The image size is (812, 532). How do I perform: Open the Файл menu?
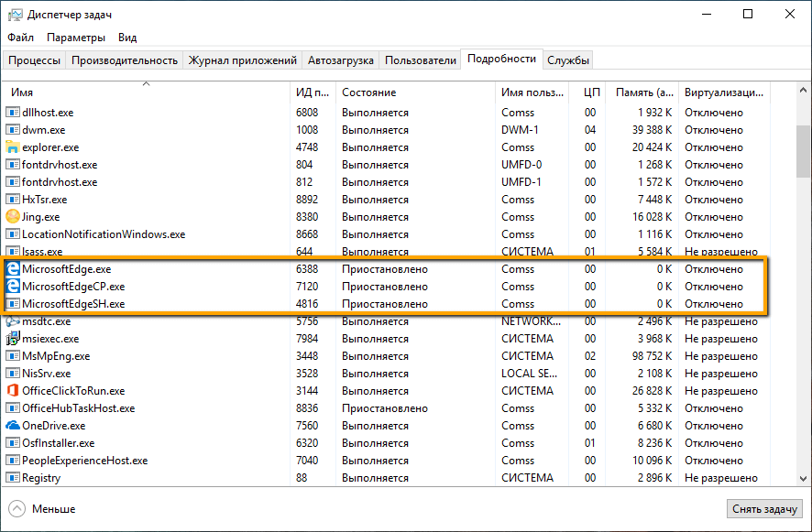coord(20,37)
